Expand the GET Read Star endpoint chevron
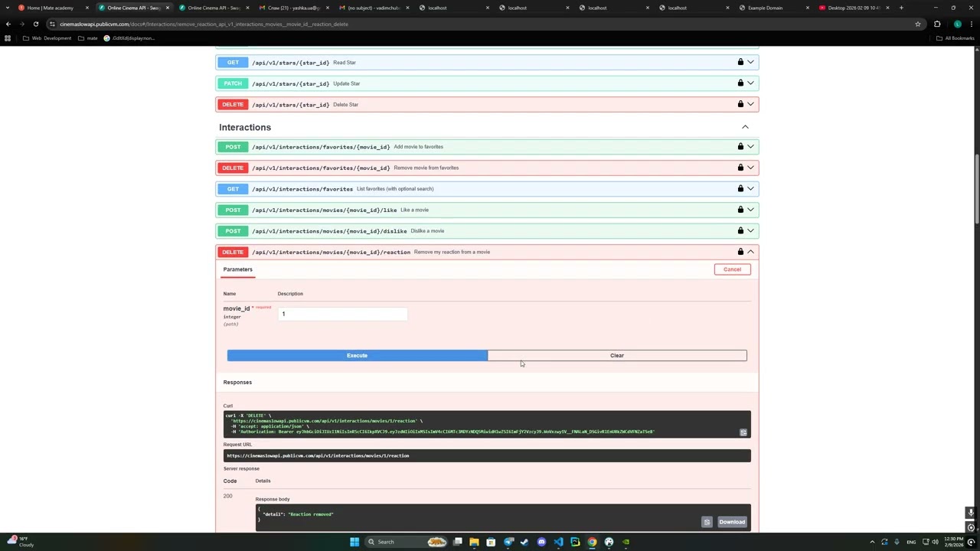The width and height of the screenshot is (980, 551). pyautogui.click(x=751, y=62)
